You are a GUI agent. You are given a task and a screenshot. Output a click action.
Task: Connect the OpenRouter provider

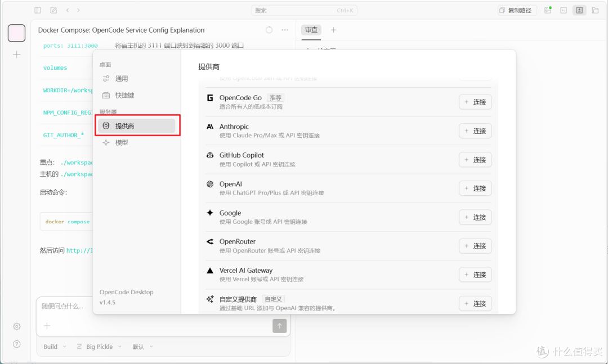[x=475, y=246]
